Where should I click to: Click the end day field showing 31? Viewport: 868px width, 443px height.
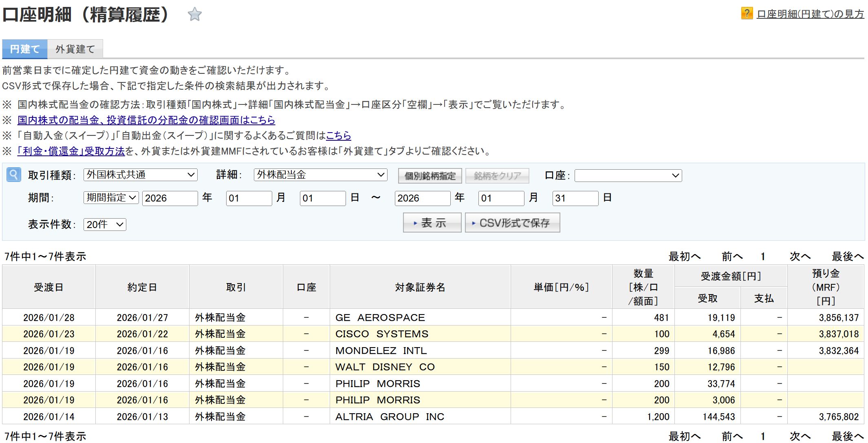[575, 198]
